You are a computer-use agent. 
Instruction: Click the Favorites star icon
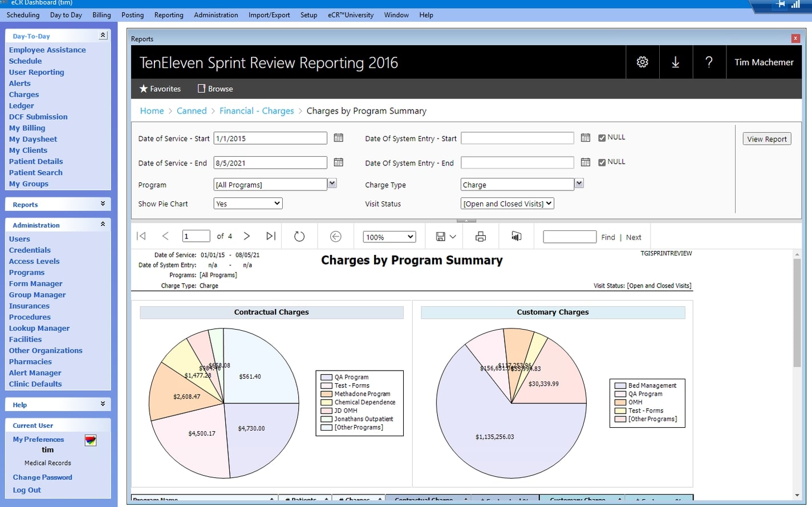tap(144, 88)
